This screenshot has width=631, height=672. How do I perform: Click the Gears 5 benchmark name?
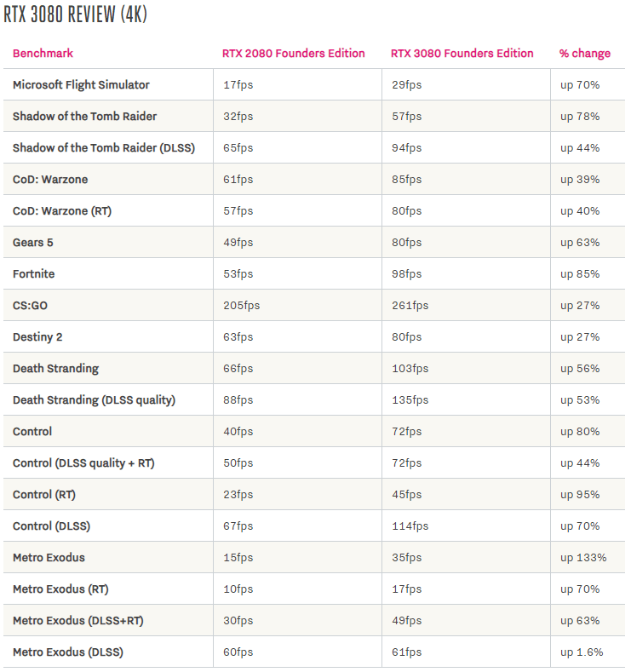[x=33, y=243]
